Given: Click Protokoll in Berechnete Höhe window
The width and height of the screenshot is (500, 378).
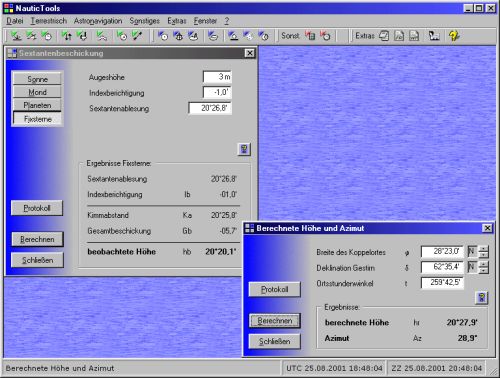Looking at the screenshot, I should tap(275, 289).
